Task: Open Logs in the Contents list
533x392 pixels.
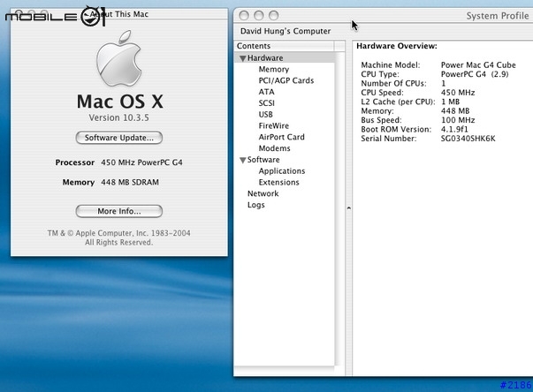Action: click(256, 205)
